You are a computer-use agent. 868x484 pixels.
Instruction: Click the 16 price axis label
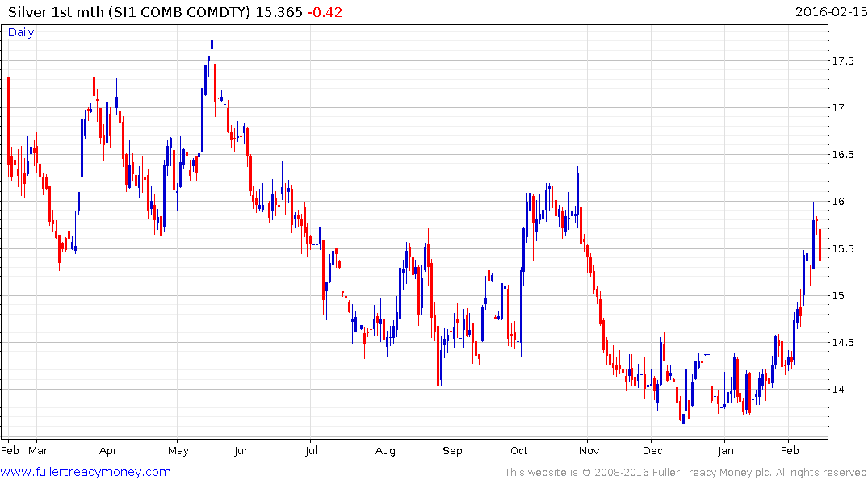coord(839,202)
